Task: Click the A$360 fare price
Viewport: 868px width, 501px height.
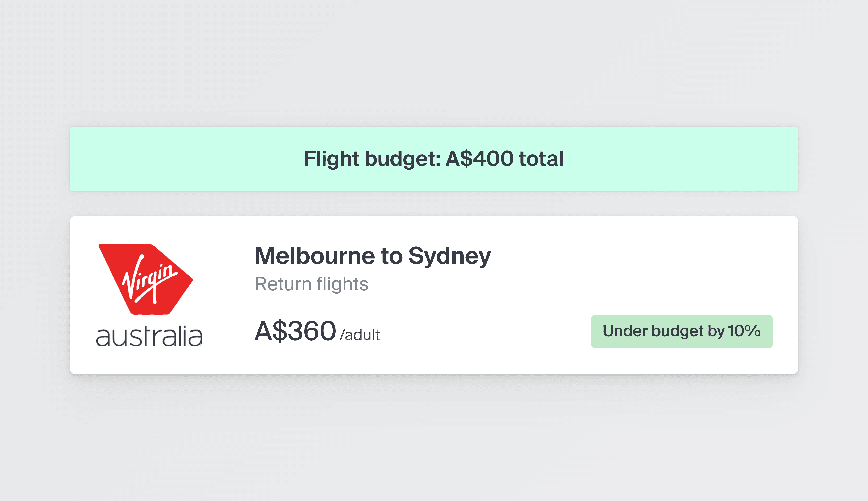Action: [x=295, y=331]
